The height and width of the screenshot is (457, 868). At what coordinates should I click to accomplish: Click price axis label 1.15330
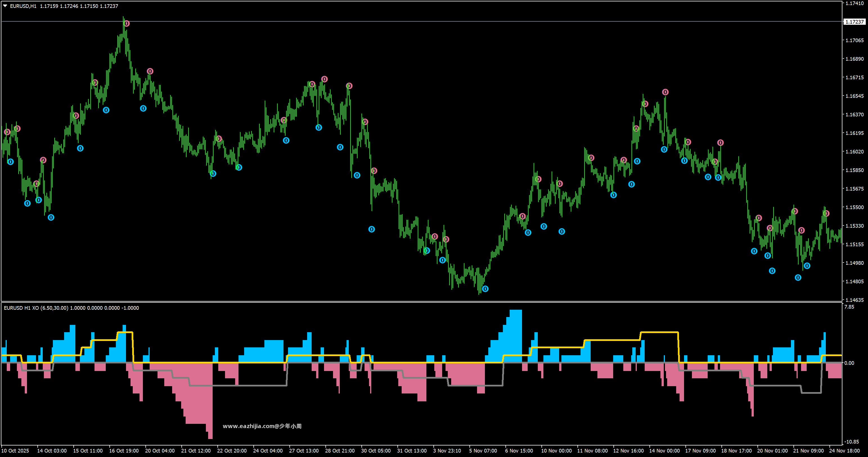coord(854,226)
